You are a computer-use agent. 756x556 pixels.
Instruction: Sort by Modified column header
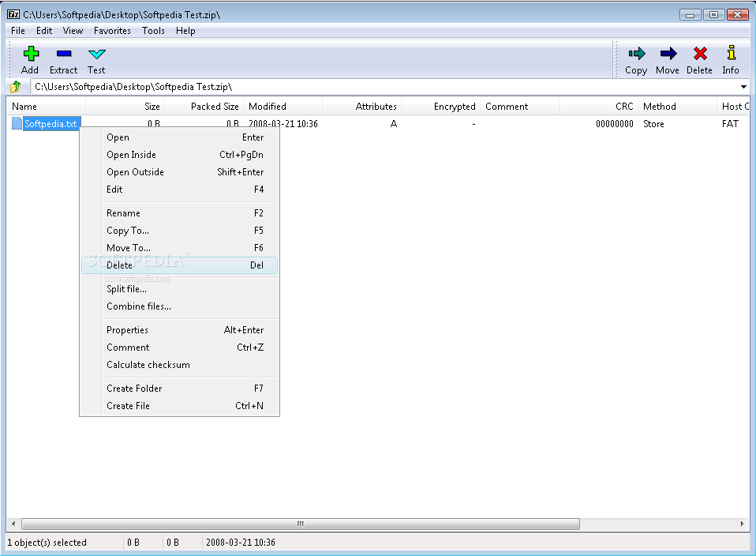283,107
